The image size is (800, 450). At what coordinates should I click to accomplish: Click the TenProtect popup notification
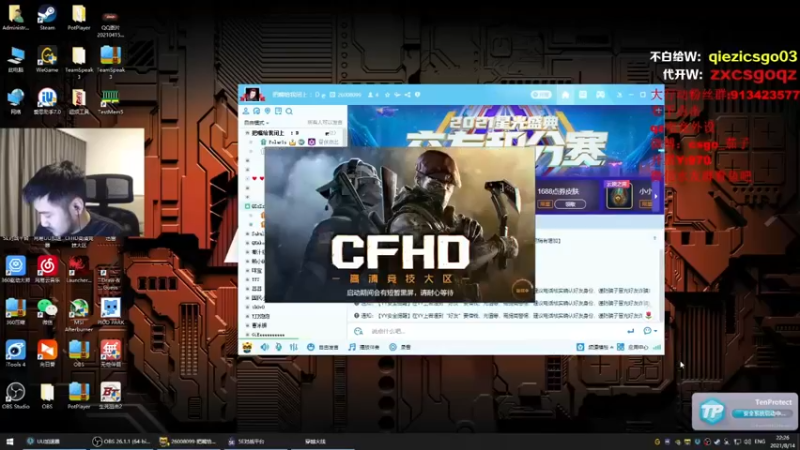coord(745,411)
